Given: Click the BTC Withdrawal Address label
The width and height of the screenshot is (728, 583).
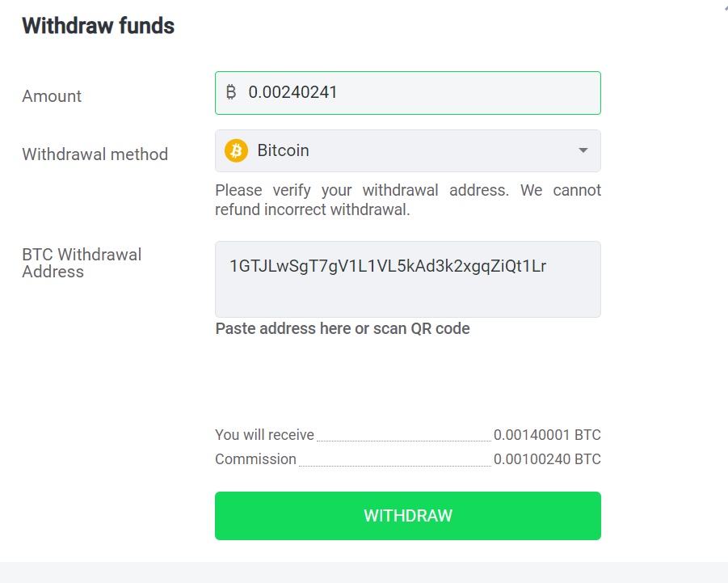Looking at the screenshot, I should (82, 263).
